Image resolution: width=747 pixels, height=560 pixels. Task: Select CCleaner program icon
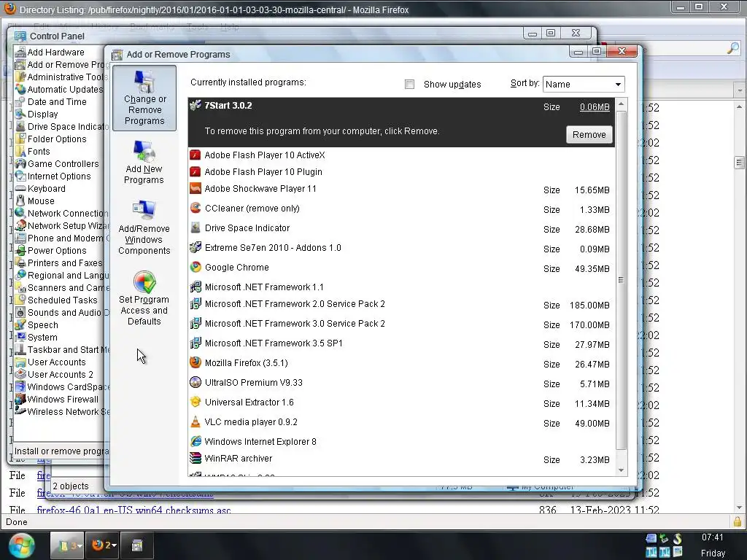pos(195,208)
